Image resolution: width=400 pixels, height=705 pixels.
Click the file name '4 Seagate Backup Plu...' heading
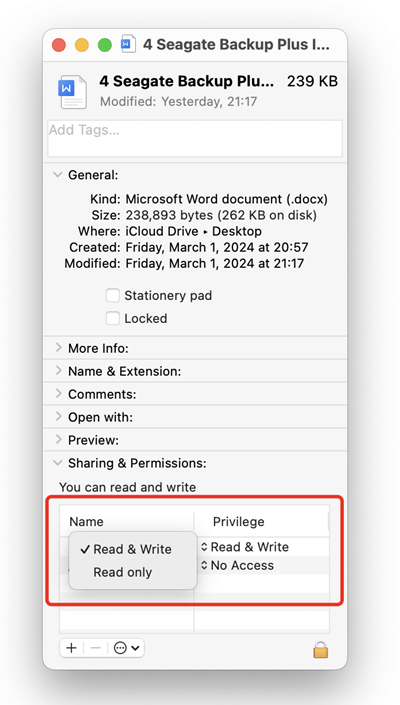point(187,81)
